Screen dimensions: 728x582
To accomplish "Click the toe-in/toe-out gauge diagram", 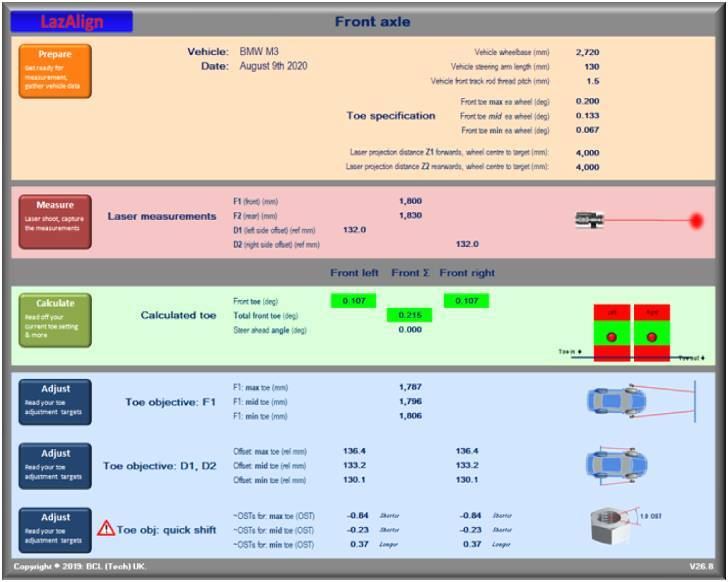I will [x=632, y=332].
